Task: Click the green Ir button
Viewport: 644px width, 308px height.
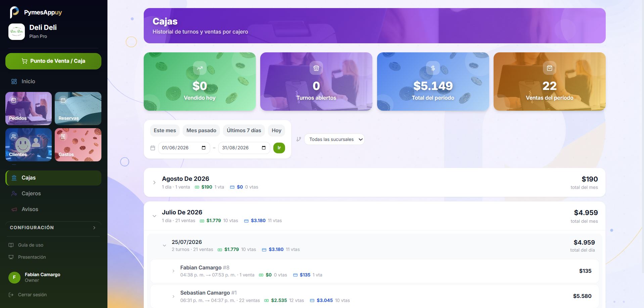Action: (x=279, y=148)
